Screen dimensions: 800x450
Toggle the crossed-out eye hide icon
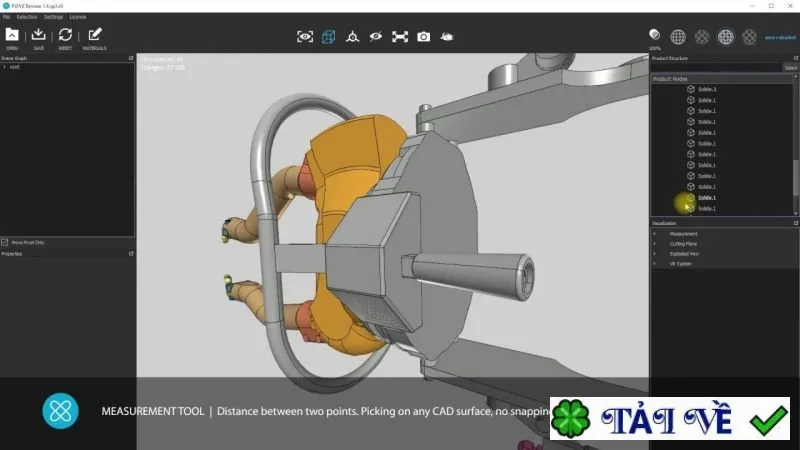pos(376,37)
